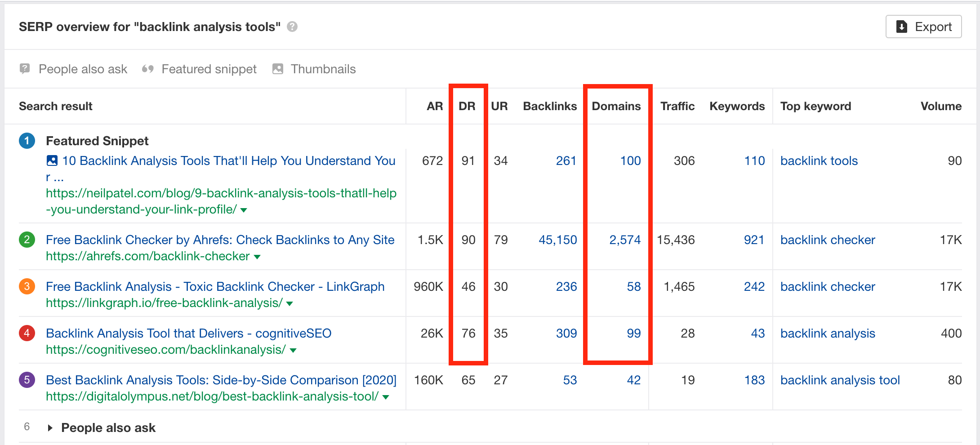Open dropdown arrow beside digitalolympus.net URL

(x=386, y=397)
